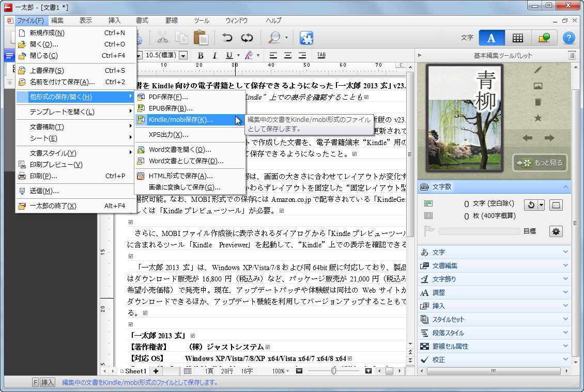The height and width of the screenshot is (392, 584).
Task: Select the Cut scissors tool in the toolbar
Action: [x=164, y=37]
